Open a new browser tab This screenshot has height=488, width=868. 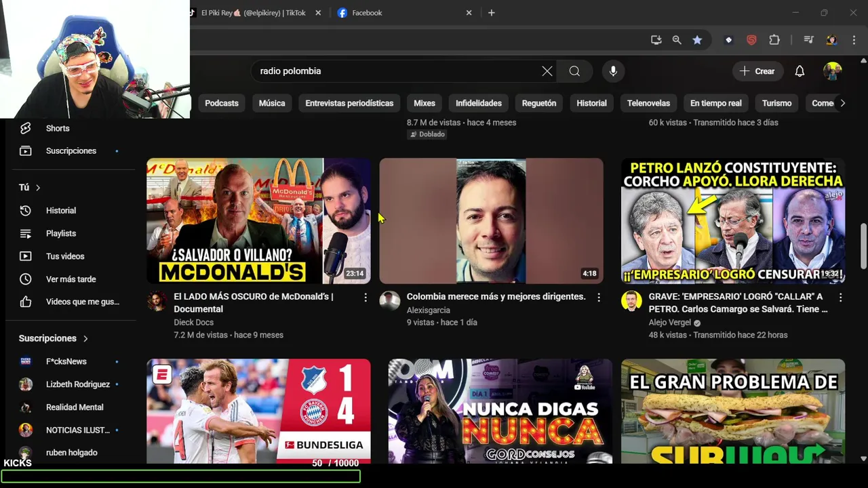click(x=492, y=13)
